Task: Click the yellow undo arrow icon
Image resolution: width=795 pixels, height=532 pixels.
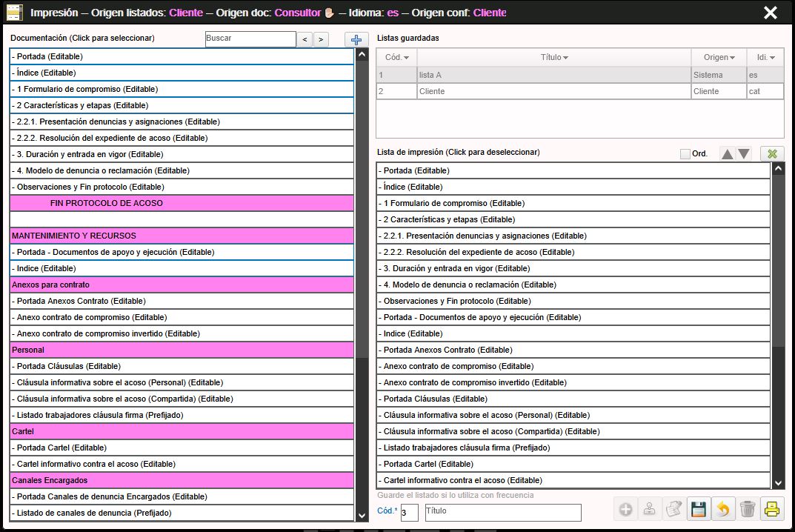Action: click(723, 509)
